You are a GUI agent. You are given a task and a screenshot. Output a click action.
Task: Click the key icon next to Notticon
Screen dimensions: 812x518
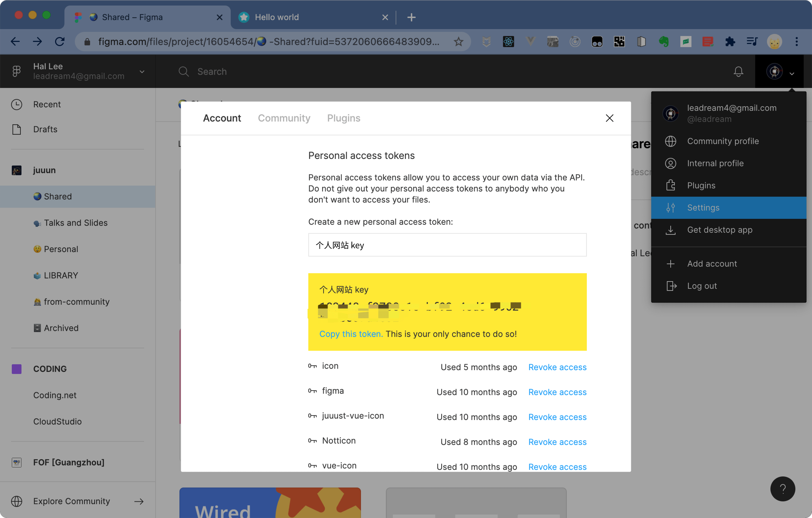(x=312, y=440)
